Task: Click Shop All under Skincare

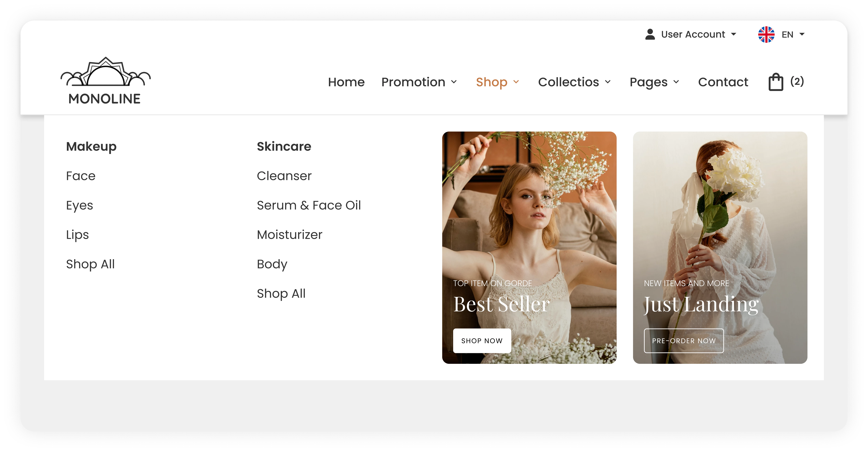Action: click(x=281, y=293)
